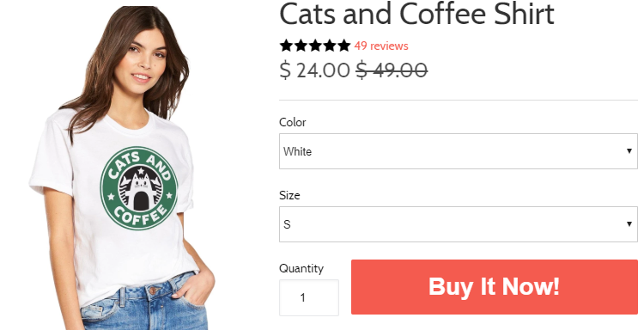The height and width of the screenshot is (330, 644).
Task: Click the Buy It Now! button
Action: coord(495,287)
